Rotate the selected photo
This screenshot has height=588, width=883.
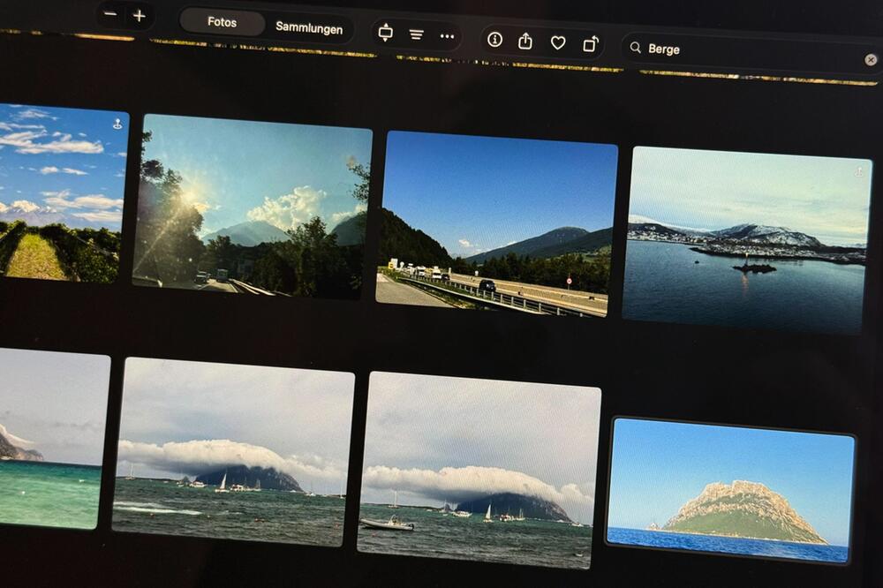click(591, 41)
